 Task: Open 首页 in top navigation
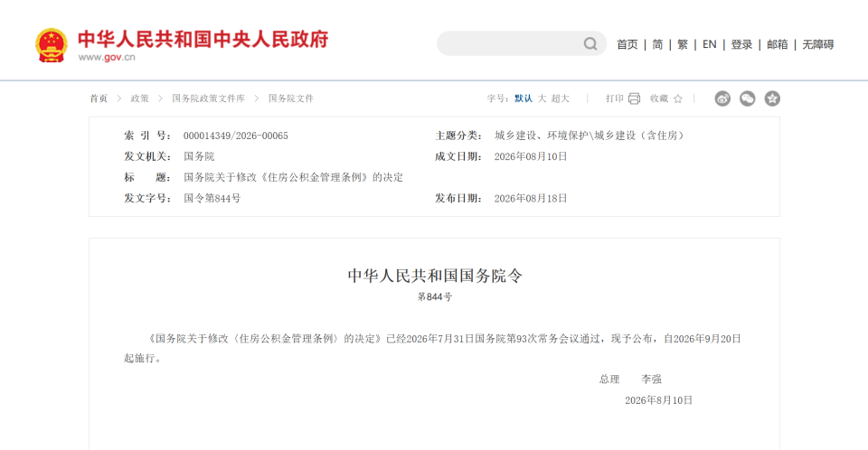627,44
